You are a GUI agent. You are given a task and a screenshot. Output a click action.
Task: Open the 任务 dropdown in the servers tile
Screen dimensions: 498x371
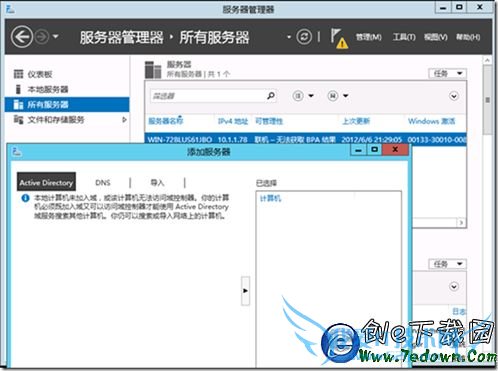447,73
